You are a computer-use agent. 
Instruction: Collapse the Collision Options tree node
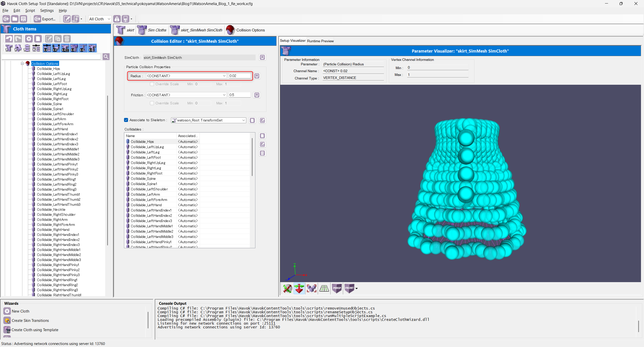pyautogui.click(x=22, y=64)
